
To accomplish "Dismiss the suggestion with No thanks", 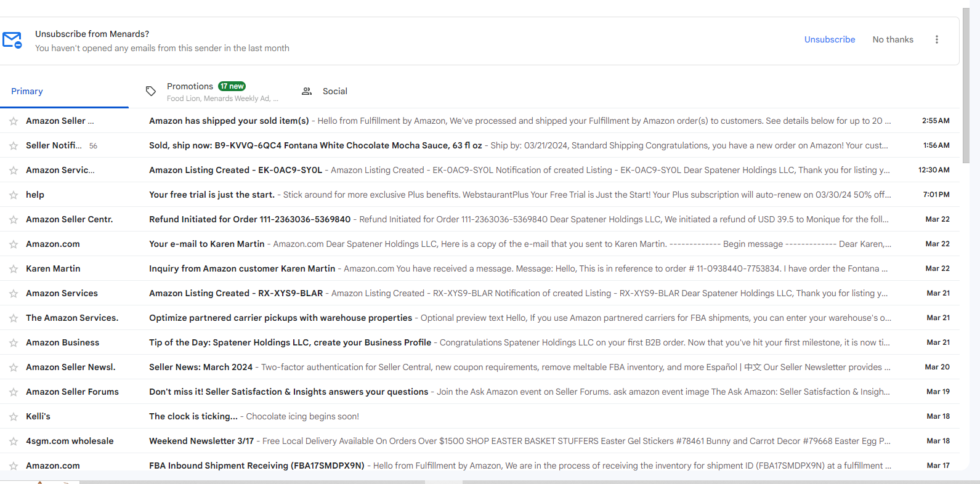I will click(893, 39).
